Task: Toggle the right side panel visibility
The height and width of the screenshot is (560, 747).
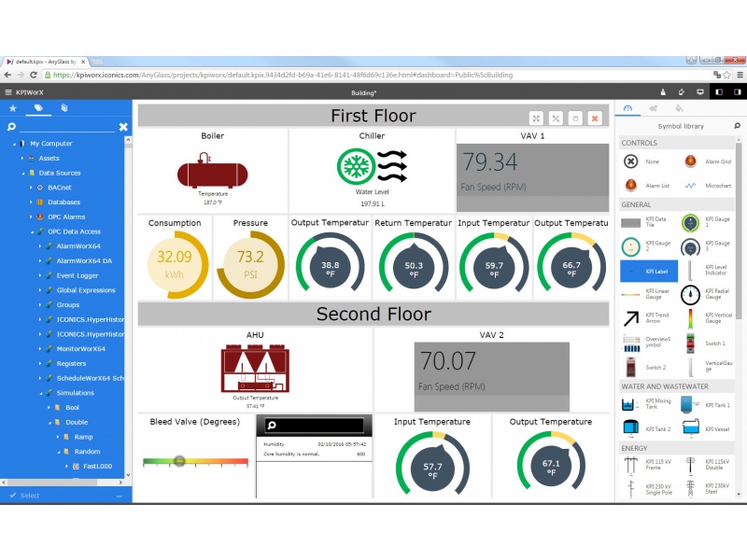Action: tap(738, 92)
